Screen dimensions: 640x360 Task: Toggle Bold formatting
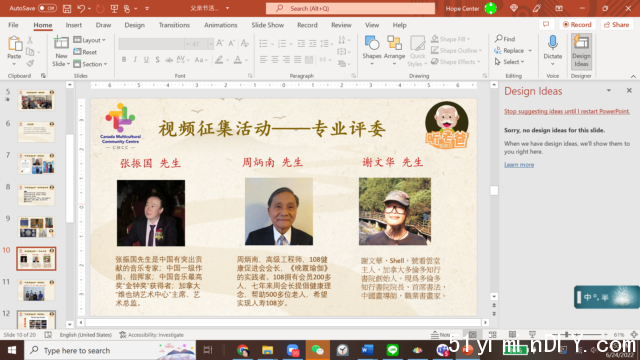tap(124, 60)
